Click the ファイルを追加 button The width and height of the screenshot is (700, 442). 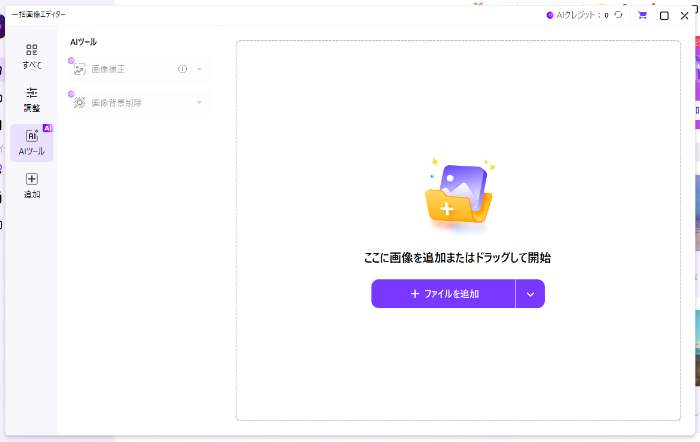pos(443,294)
